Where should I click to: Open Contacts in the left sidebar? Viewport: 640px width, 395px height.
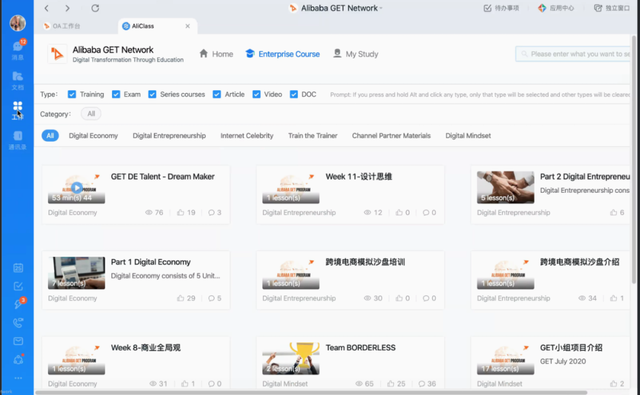[x=18, y=140]
